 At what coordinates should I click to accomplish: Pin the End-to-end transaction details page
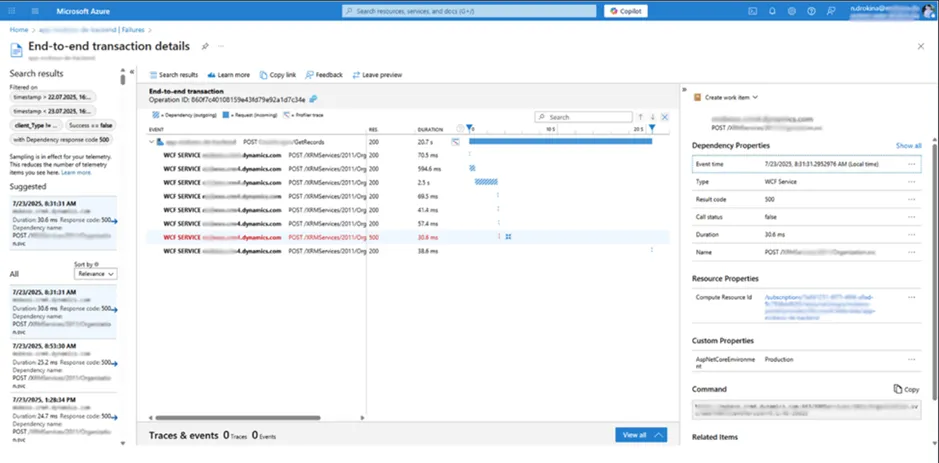click(x=205, y=47)
